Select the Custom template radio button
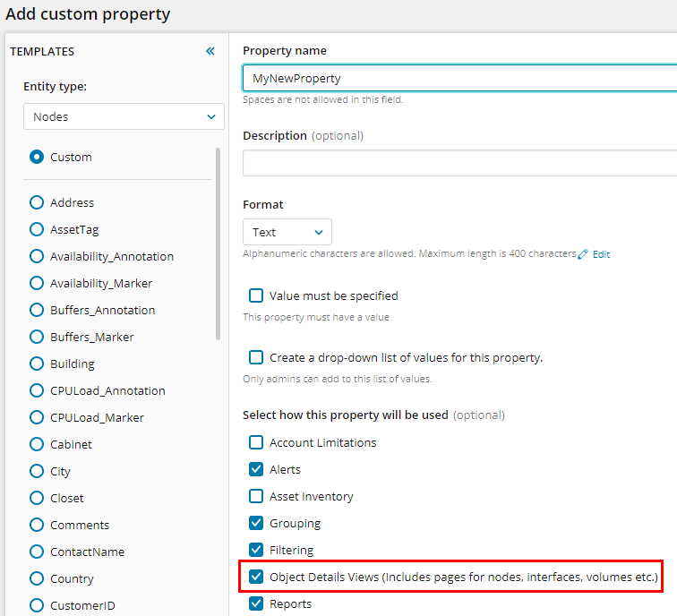The image size is (677, 616). [37, 157]
